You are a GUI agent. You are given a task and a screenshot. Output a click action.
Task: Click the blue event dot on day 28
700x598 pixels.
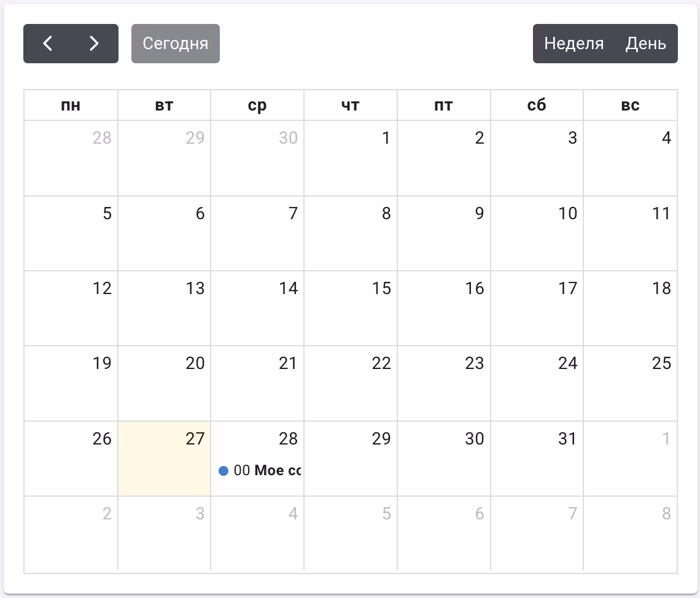pyautogui.click(x=224, y=471)
